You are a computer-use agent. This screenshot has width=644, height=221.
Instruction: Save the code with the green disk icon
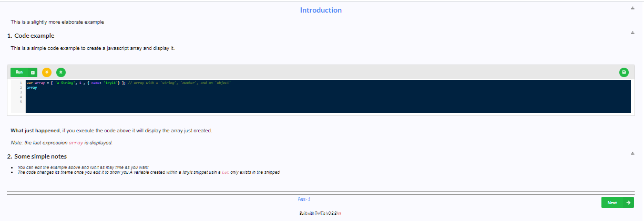624,72
